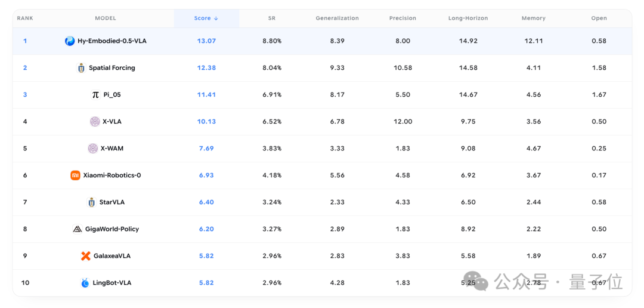Click the Hy-Embodied-0.5-VLA blue swirl logo

click(70, 41)
